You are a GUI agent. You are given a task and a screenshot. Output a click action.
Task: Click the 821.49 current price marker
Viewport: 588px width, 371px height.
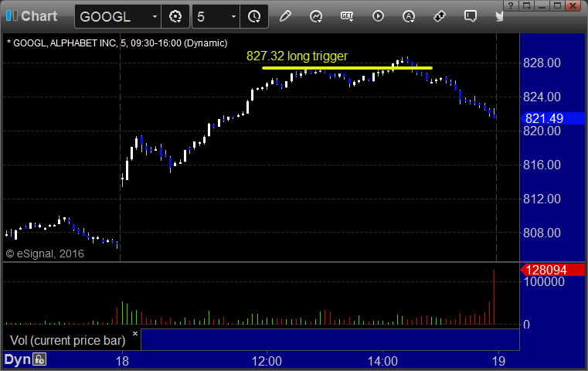[552, 118]
